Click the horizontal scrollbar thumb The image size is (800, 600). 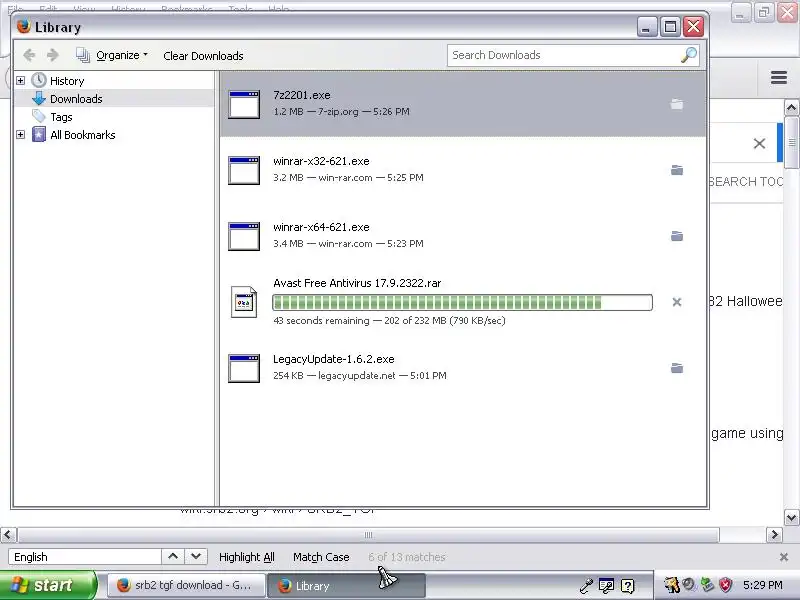pos(368,535)
